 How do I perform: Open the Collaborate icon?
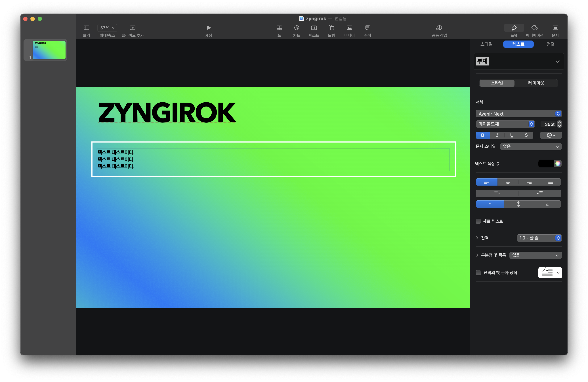pos(439,28)
